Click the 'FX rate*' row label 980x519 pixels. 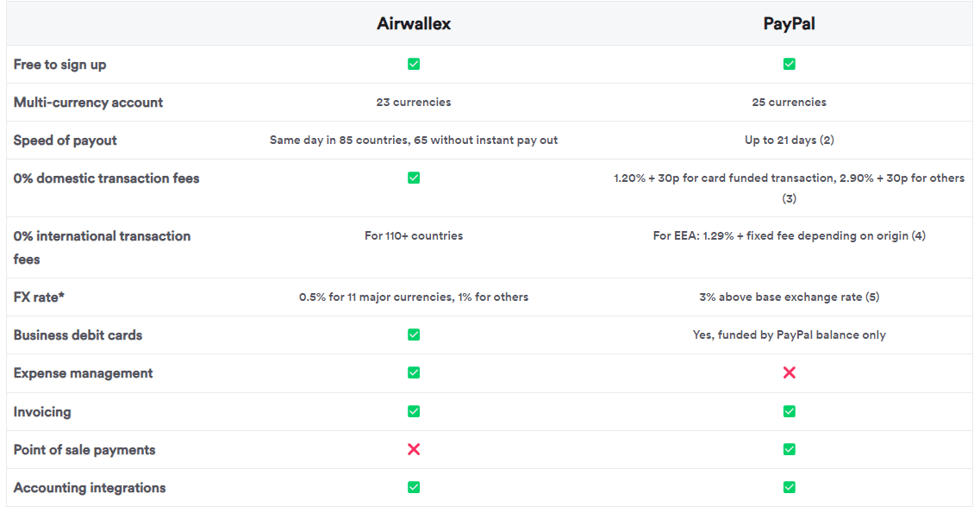pyautogui.click(x=41, y=297)
